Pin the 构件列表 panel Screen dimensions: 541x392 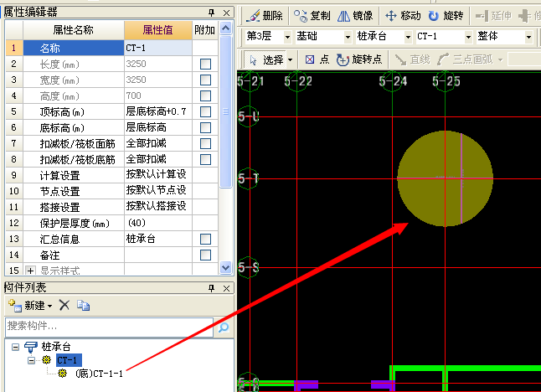(212, 288)
